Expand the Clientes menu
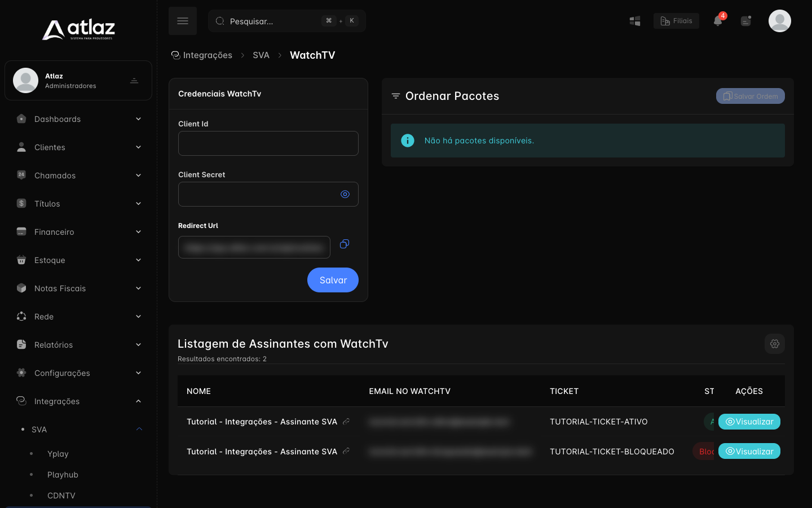812x508 pixels. coord(78,147)
